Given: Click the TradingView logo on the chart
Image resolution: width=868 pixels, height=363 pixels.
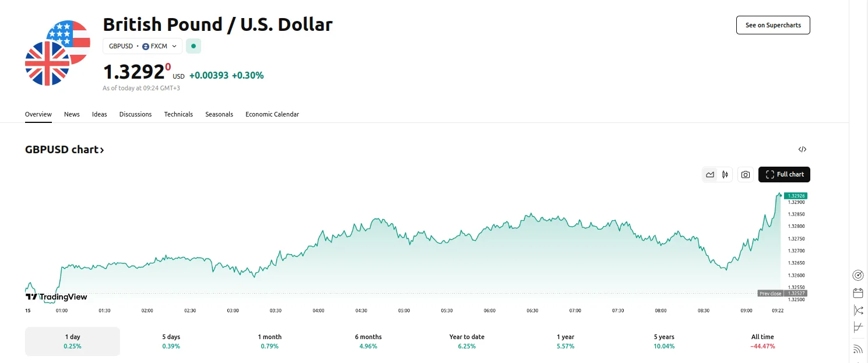Looking at the screenshot, I should coord(57,297).
